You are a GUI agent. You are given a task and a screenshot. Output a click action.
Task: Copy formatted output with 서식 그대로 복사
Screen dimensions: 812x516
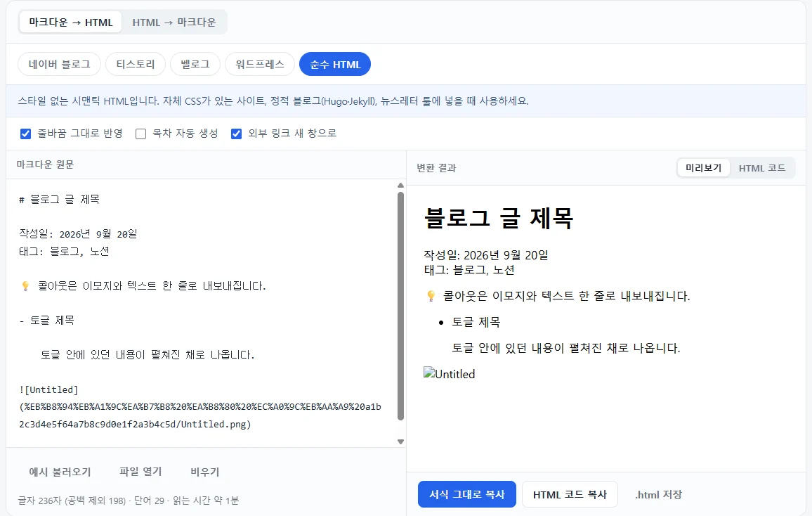point(467,494)
